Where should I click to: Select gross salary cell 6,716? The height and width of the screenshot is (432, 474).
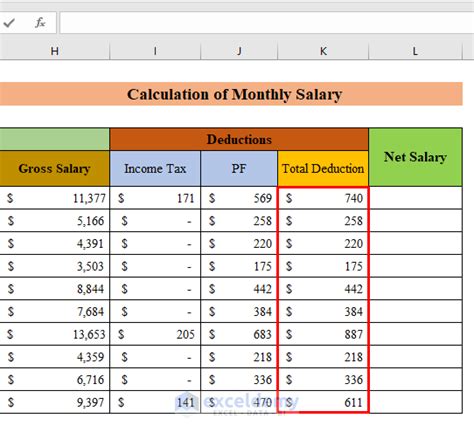click(x=55, y=379)
